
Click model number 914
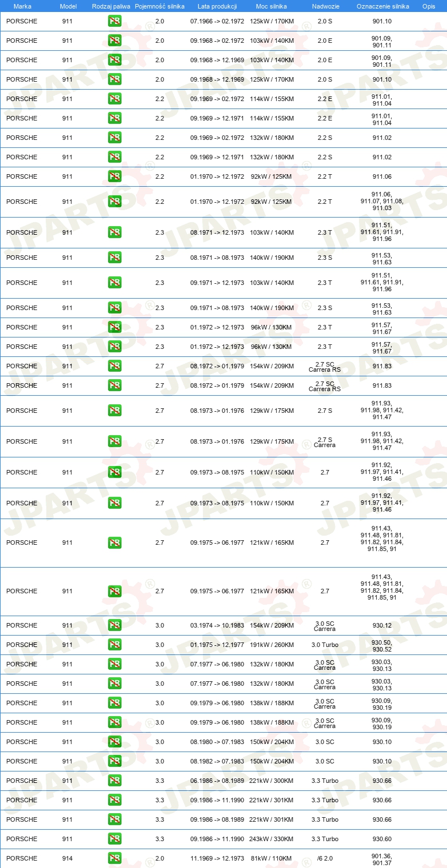point(67,858)
